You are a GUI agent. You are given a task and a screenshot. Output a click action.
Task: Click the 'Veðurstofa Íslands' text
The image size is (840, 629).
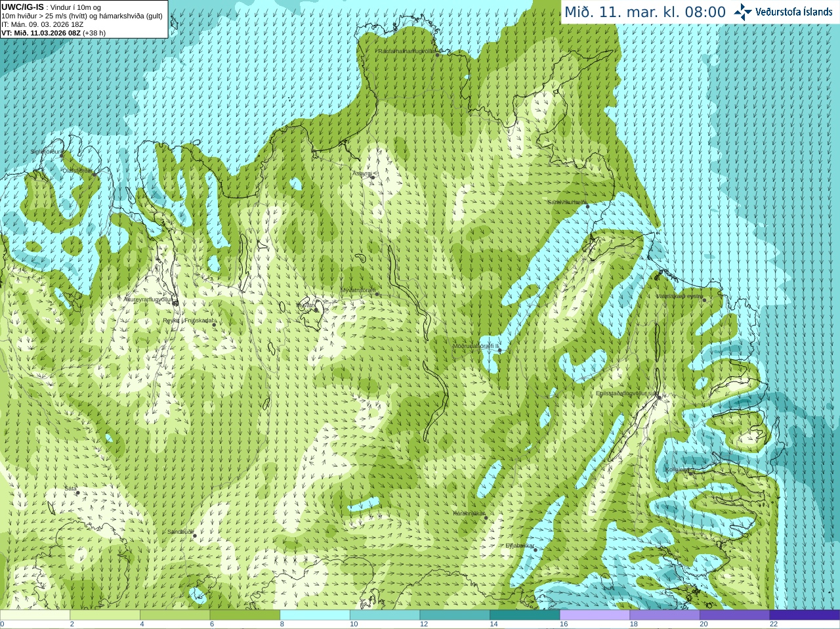pyautogui.click(x=793, y=12)
